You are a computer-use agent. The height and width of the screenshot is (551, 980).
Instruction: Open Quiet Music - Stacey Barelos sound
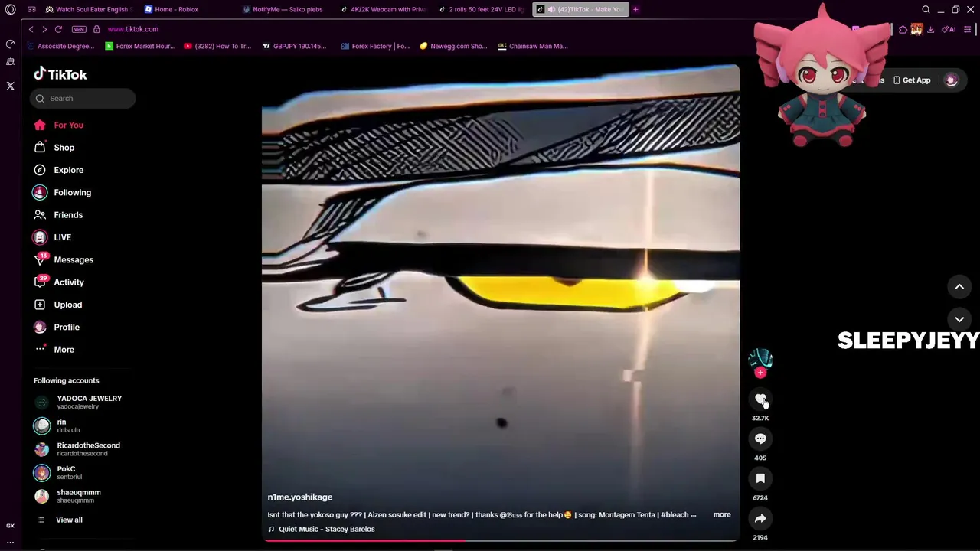(322, 529)
